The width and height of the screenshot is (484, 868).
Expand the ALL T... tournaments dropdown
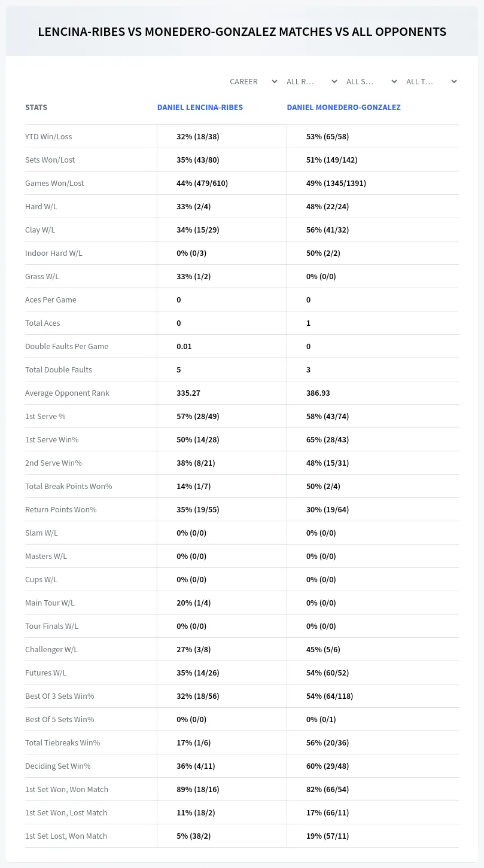point(431,81)
